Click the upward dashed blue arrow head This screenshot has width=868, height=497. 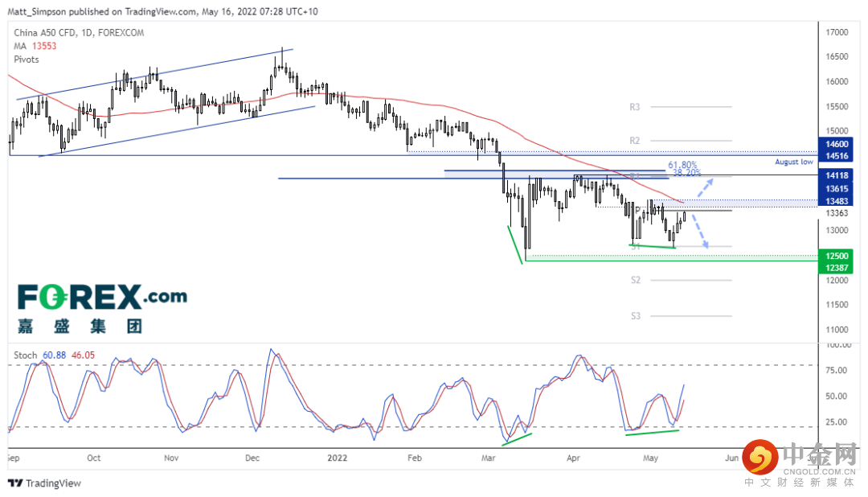coord(709,182)
